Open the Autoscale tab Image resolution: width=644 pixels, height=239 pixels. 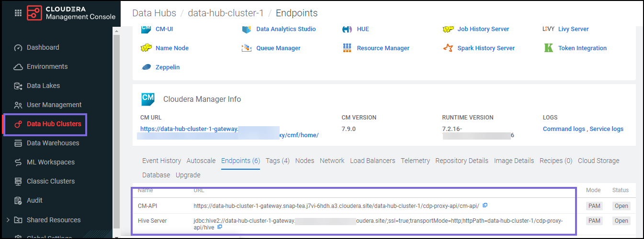coord(201,161)
